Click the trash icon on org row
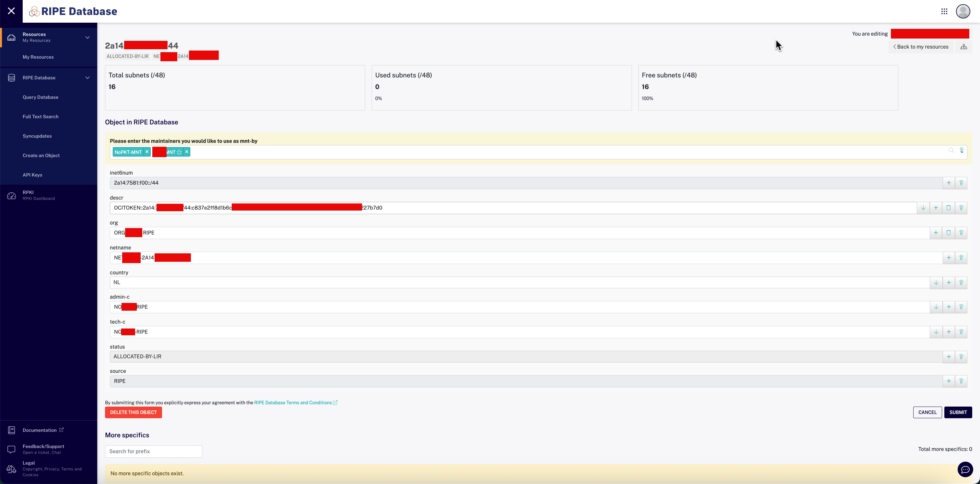 (x=949, y=233)
